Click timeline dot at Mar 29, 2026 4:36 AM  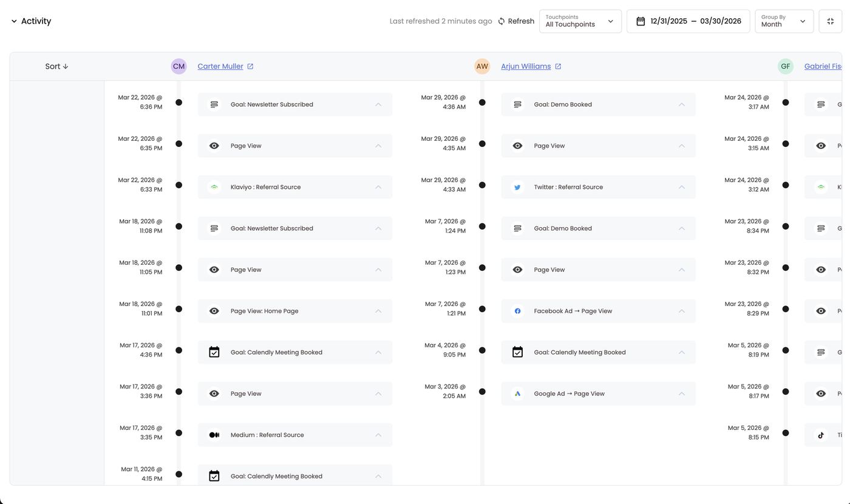tap(482, 103)
